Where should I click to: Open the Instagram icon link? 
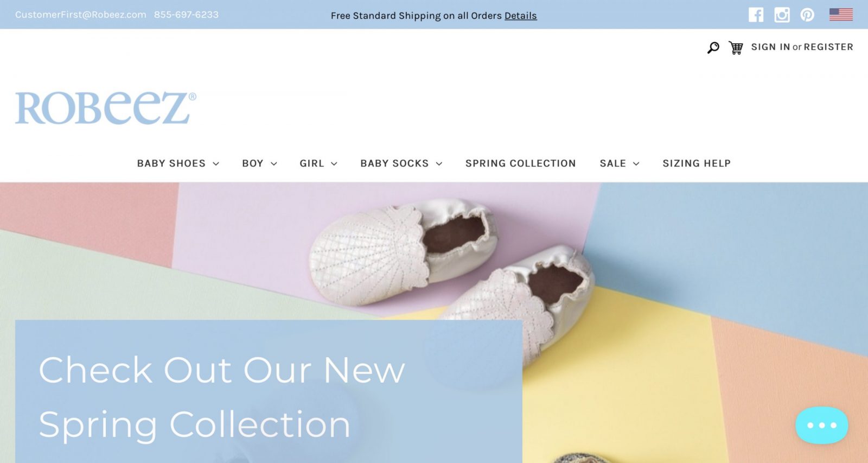coord(782,15)
